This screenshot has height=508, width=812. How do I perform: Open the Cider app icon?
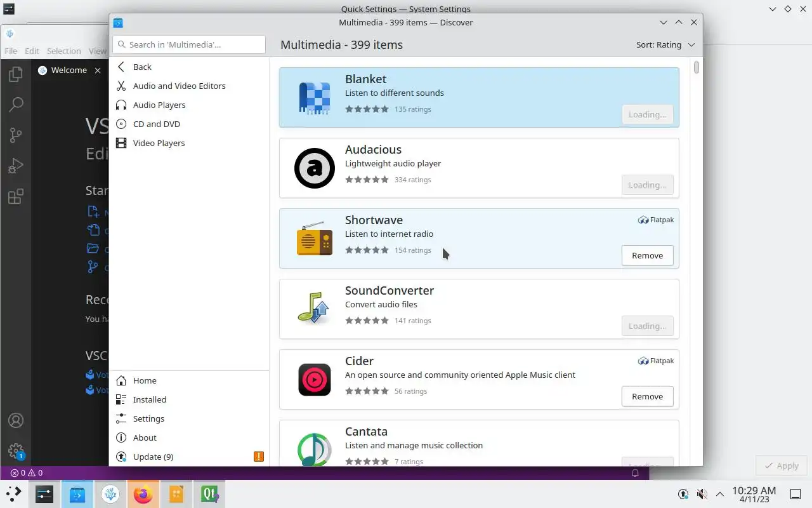pos(315,380)
